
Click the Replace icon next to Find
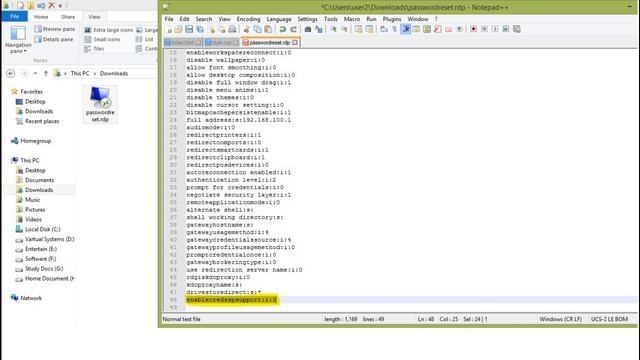[x=319, y=29]
